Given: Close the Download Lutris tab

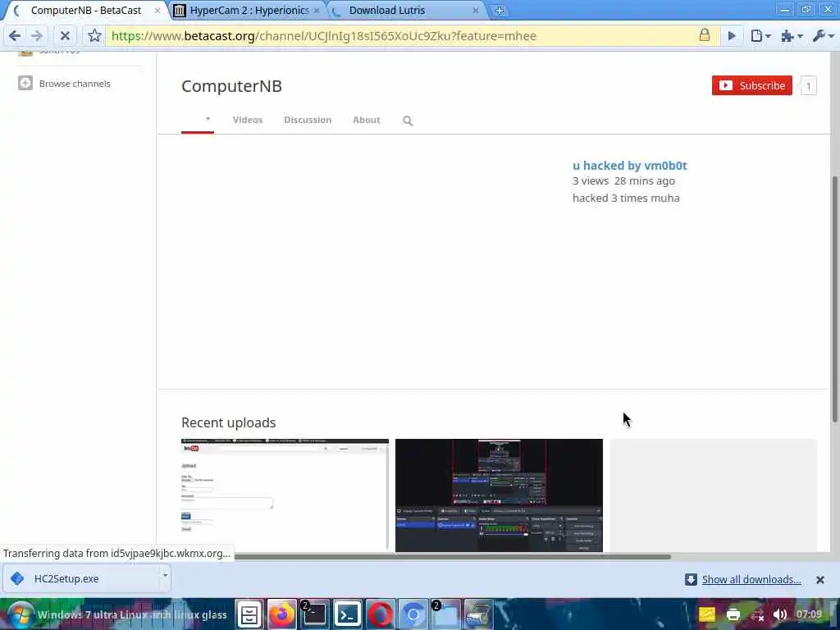Looking at the screenshot, I should 476,10.
